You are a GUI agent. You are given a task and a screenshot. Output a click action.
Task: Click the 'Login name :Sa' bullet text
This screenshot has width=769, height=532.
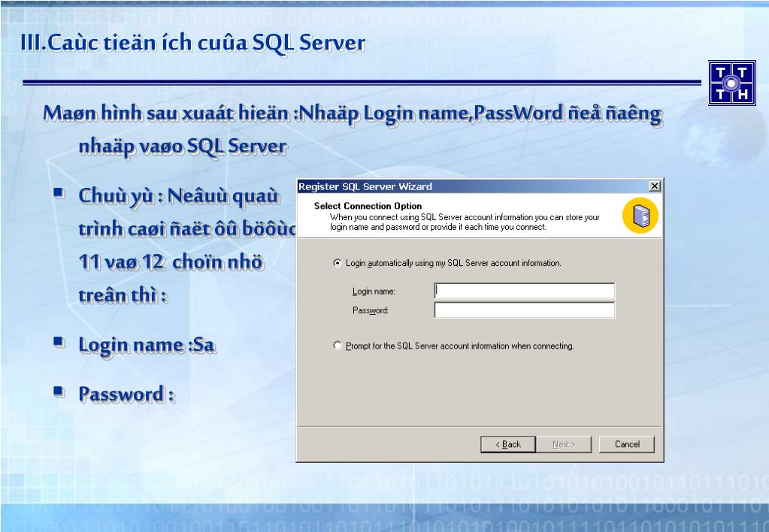pos(147,345)
